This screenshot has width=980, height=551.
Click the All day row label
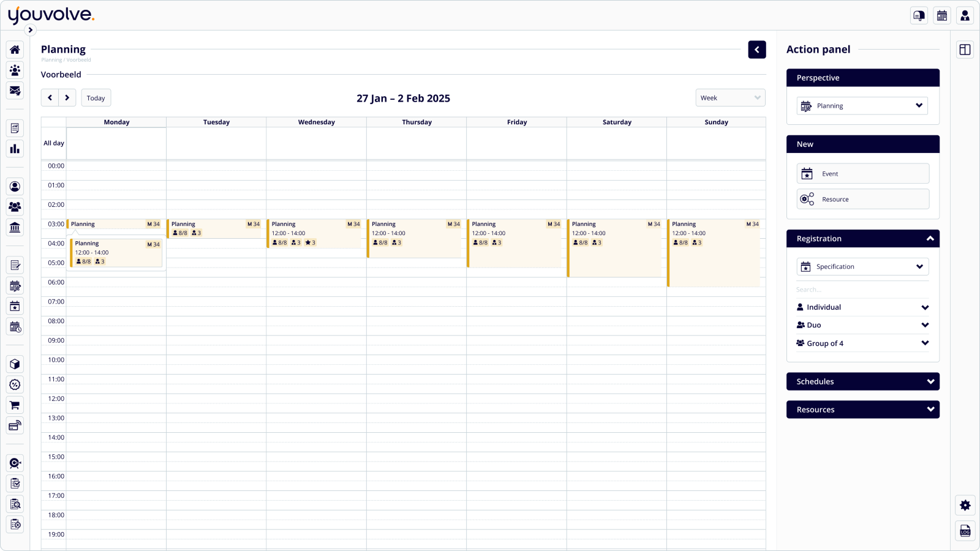(x=54, y=143)
